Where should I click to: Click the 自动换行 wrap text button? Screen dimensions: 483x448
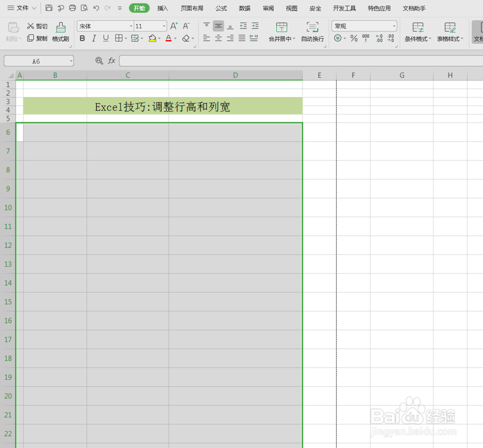[313, 32]
